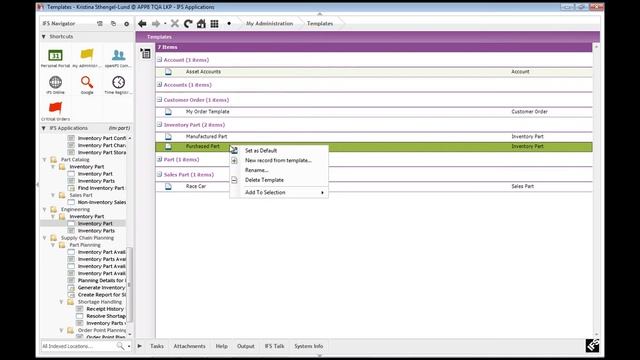
Task: Click the gear icon in IFS Navigator header
Action: (127, 24)
